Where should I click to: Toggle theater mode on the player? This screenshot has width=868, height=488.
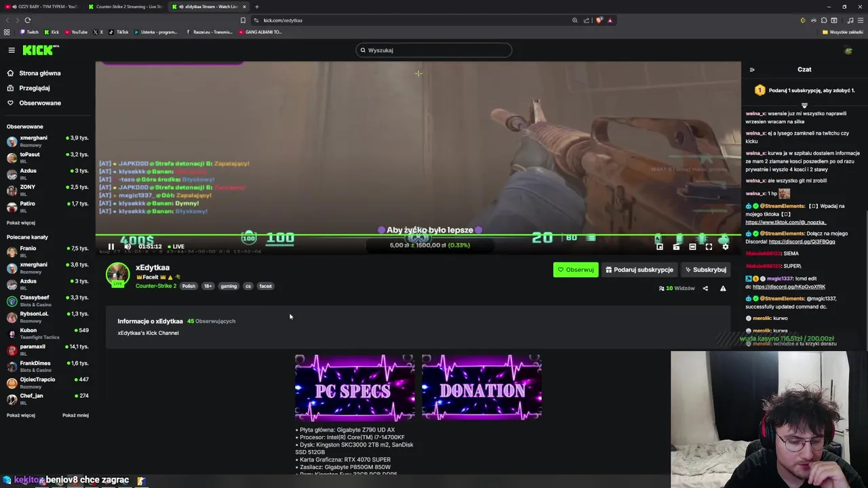692,247
